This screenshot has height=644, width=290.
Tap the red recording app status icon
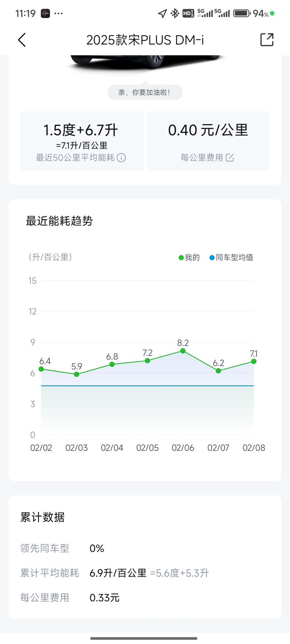45,14
